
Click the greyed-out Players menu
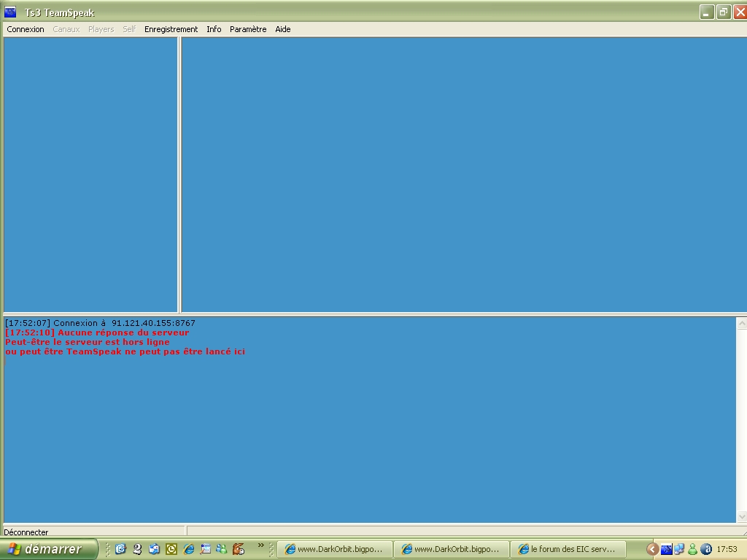tap(101, 29)
